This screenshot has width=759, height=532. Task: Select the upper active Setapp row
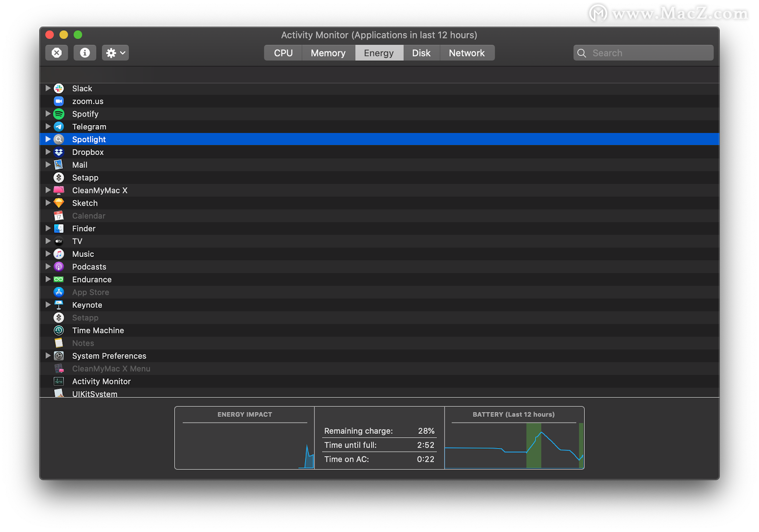point(379,178)
